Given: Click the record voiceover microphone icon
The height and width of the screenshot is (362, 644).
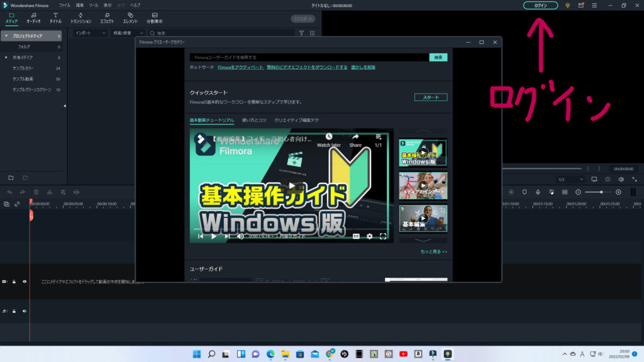Looking at the screenshot, I should [538, 192].
